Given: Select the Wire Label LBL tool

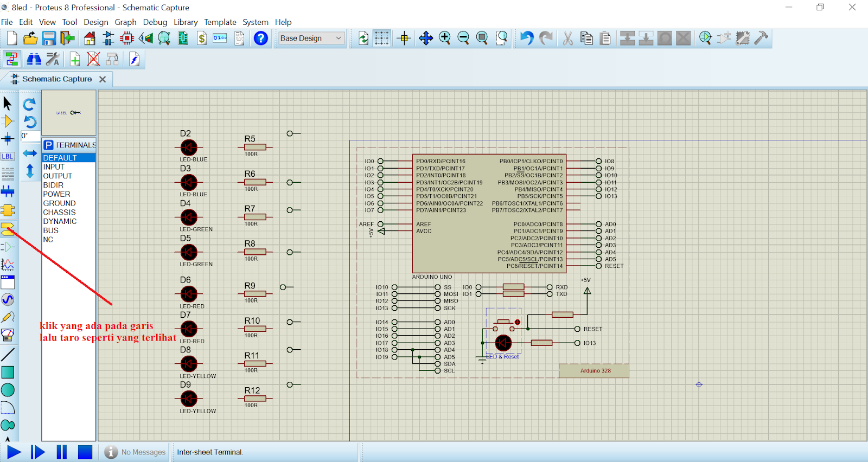Looking at the screenshot, I should (x=8, y=156).
